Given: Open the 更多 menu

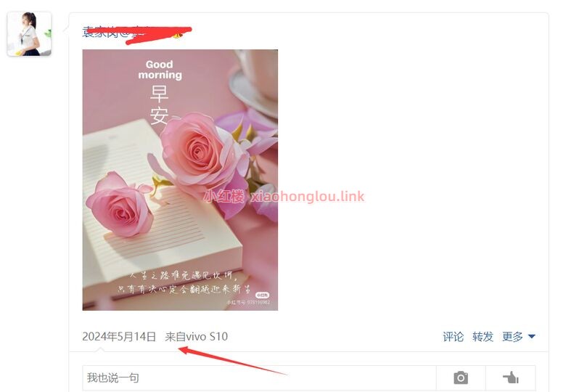Looking at the screenshot, I should pyautogui.click(x=512, y=336).
